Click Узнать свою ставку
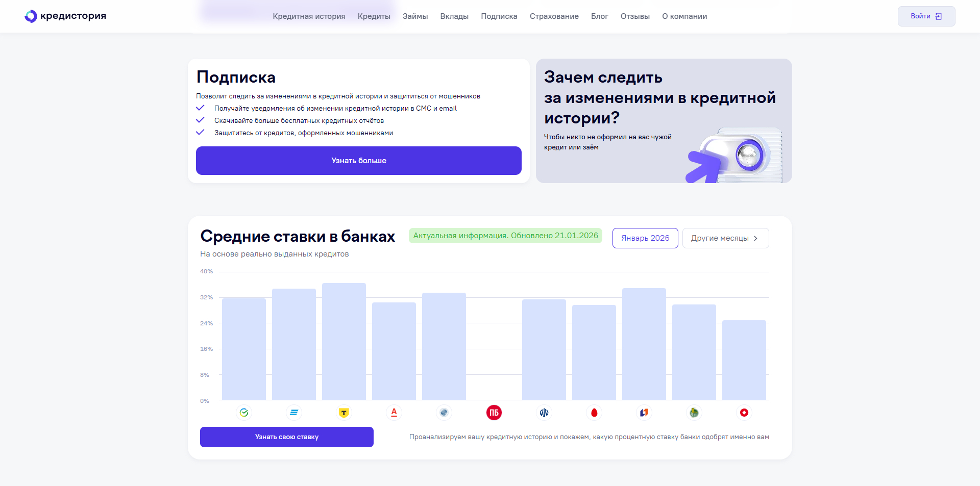This screenshot has width=980, height=486. (x=286, y=437)
